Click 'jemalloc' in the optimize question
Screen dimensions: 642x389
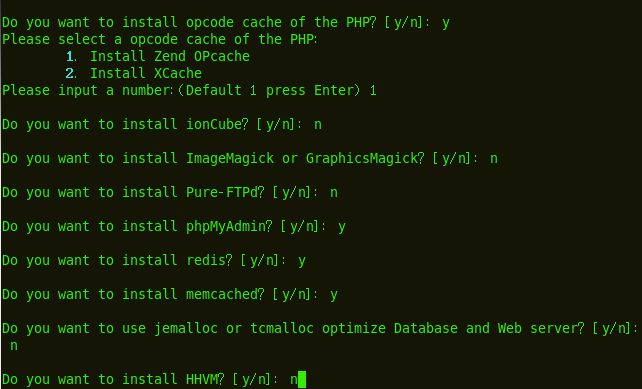coord(186,329)
